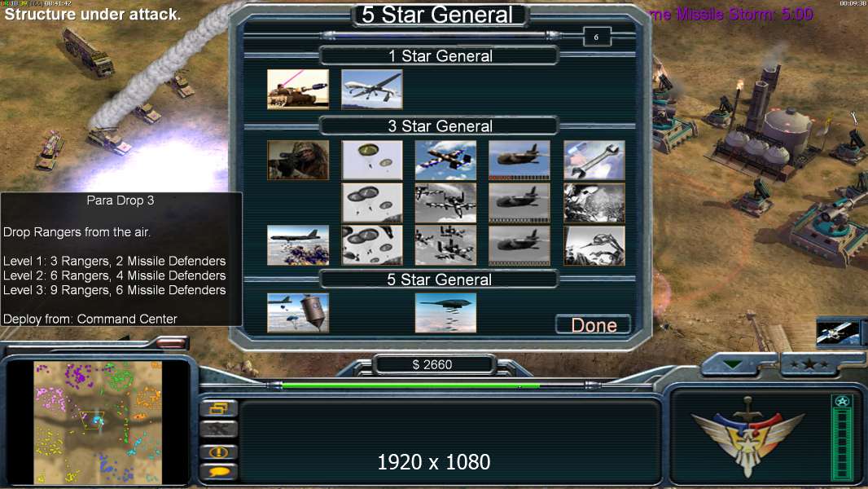
Task: Click the tactical minimap
Action: [x=98, y=422]
